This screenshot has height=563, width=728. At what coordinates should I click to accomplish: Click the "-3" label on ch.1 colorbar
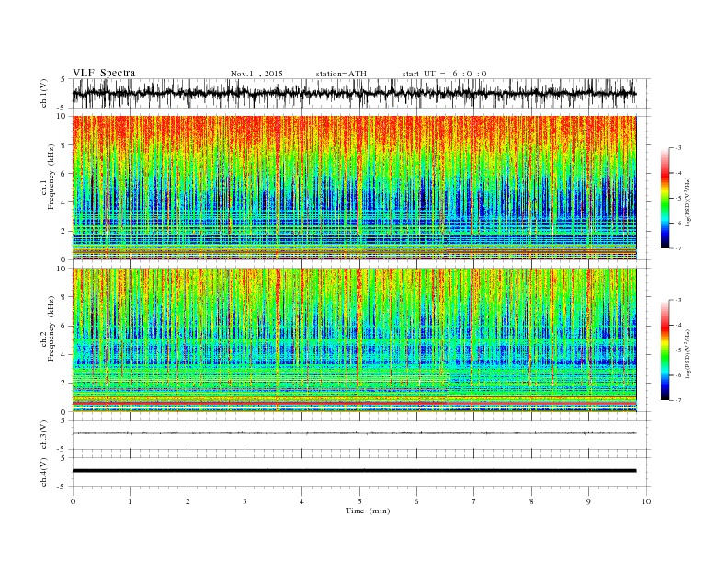678,148
